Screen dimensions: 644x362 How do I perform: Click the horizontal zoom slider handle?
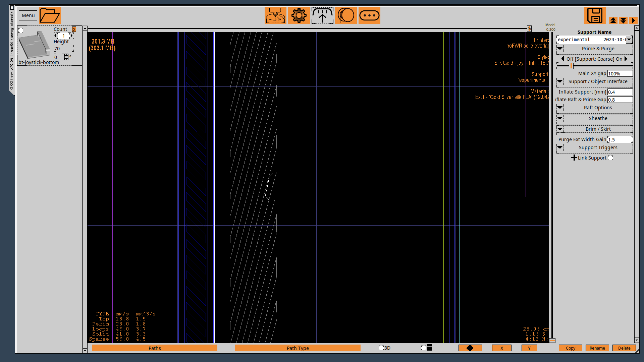pyautogui.click(x=529, y=29)
